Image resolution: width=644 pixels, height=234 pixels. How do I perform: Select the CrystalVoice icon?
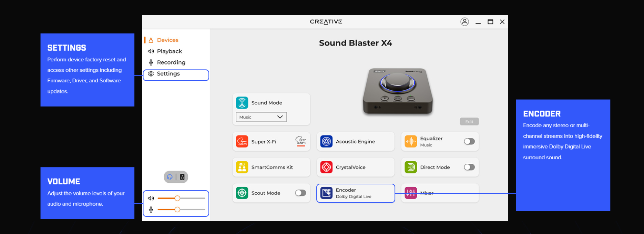click(x=326, y=167)
